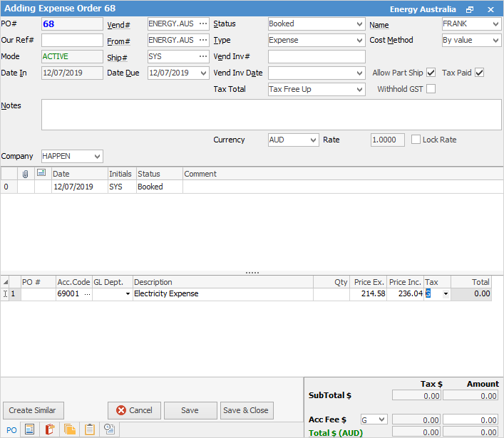504x438 pixels.
Task: Switch to the PO tab
Action: 11,429
